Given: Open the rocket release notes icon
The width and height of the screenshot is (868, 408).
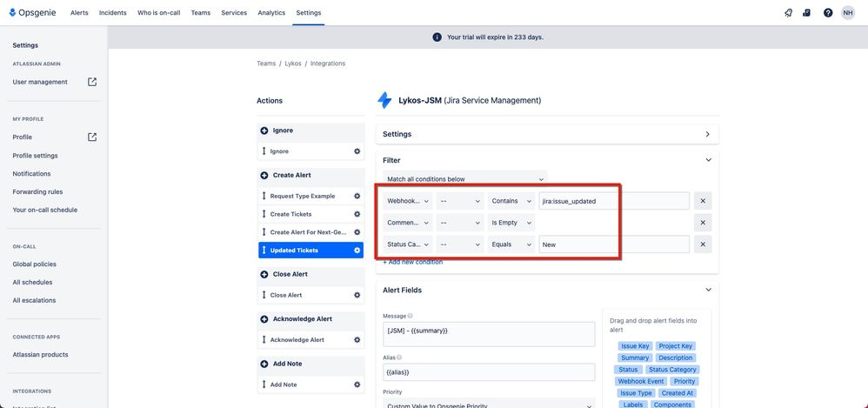Looking at the screenshot, I should pyautogui.click(x=788, y=13).
